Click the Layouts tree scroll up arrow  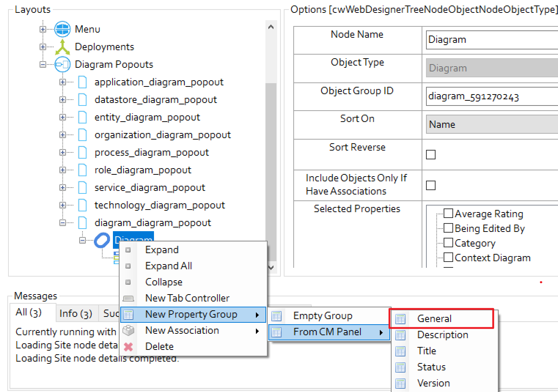click(x=271, y=27)
